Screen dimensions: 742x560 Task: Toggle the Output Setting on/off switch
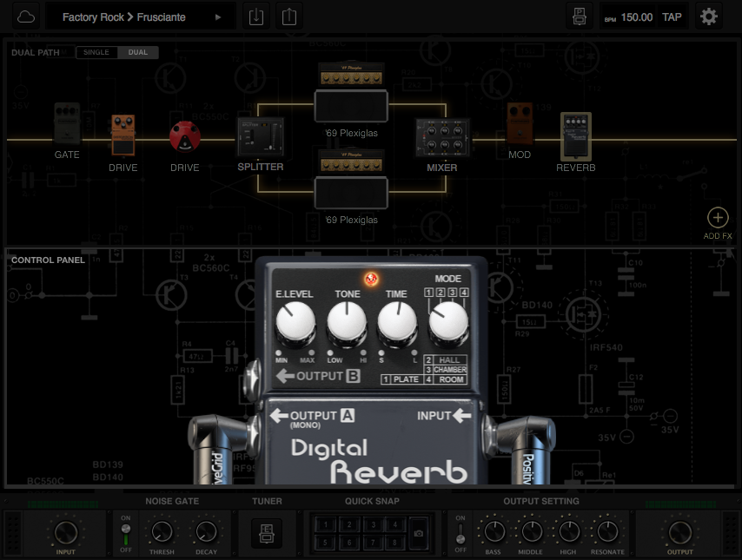(460, 531)
